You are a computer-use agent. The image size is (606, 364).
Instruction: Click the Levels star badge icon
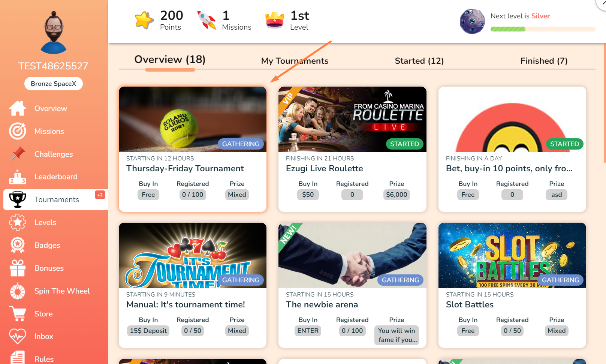point(18,222)
